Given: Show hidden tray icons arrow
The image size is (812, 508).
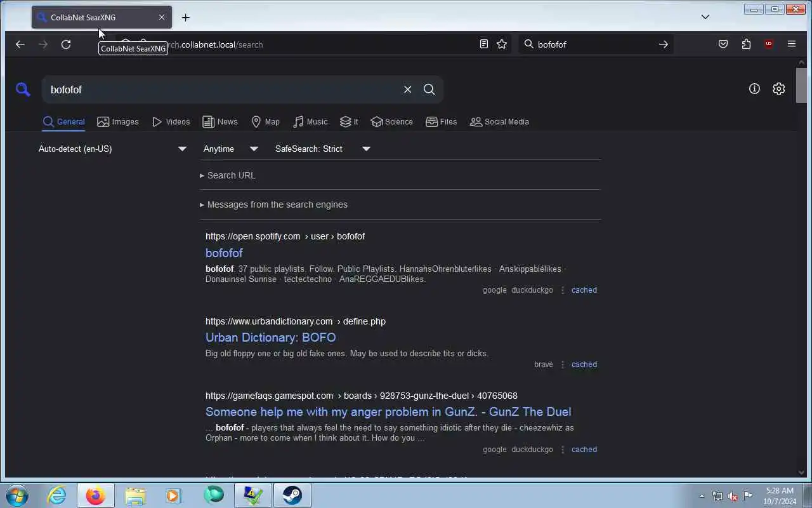Looking at the screenshot, I should click(x=702, y=496).
